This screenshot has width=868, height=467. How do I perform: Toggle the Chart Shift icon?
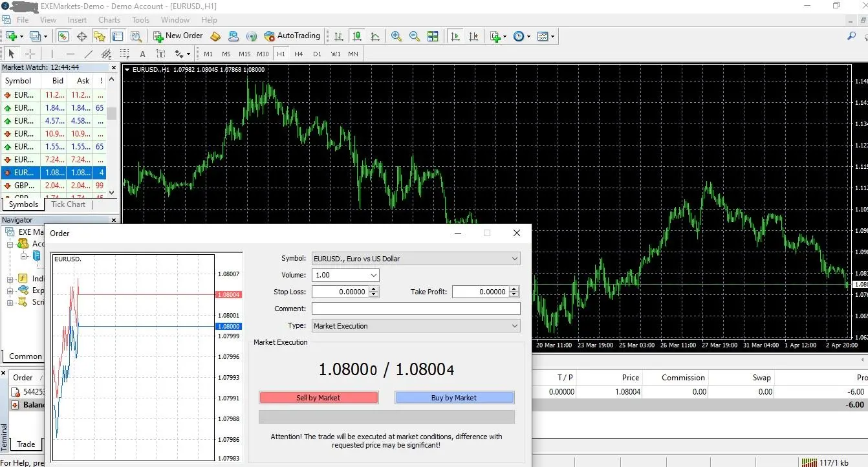tap(474, 36)
